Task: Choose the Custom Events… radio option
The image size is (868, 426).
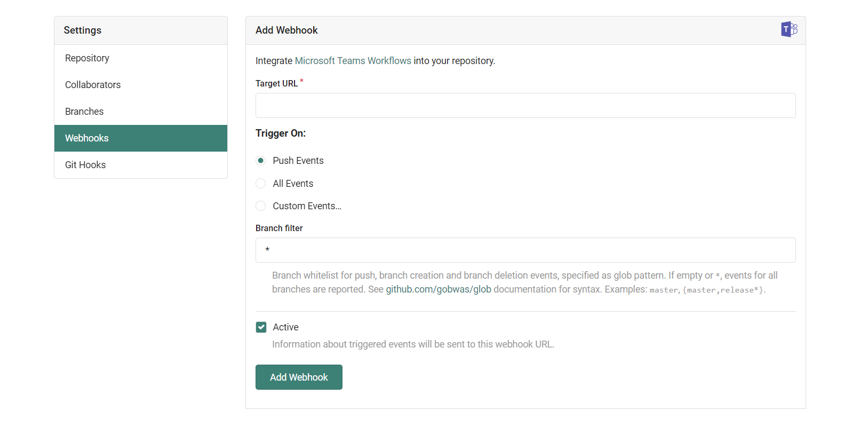Action: 261,206
